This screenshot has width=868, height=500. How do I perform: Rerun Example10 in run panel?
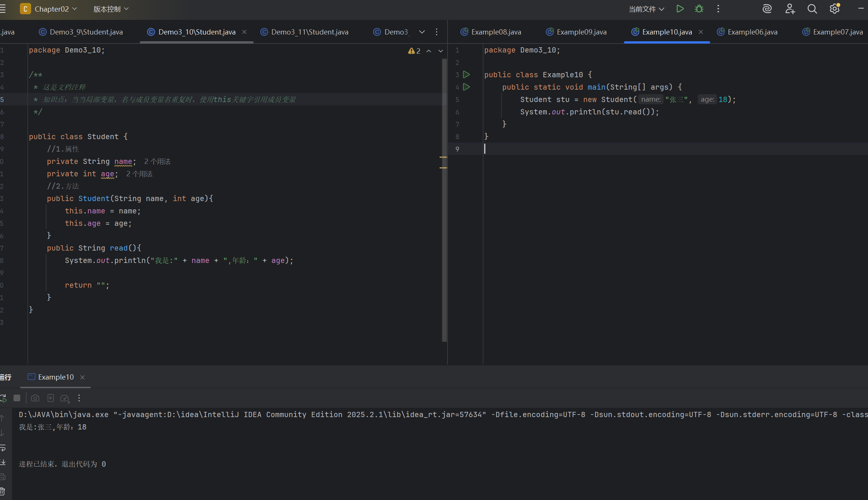[x=3, y=398]
